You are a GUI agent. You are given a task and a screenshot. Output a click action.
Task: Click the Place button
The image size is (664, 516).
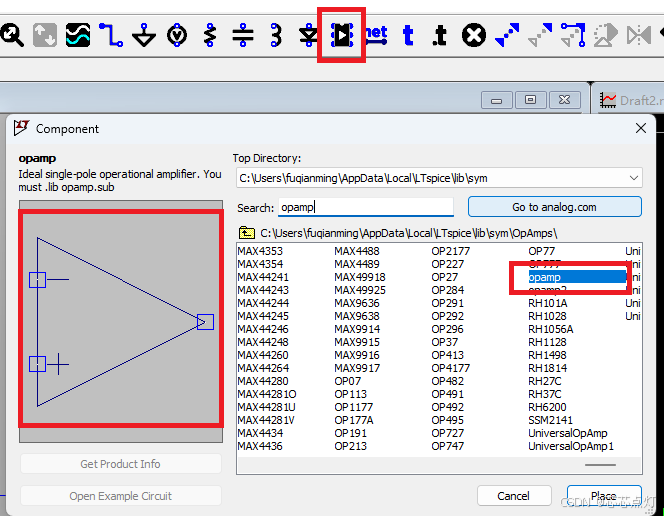pyautogui.click(x=604, y=496)
